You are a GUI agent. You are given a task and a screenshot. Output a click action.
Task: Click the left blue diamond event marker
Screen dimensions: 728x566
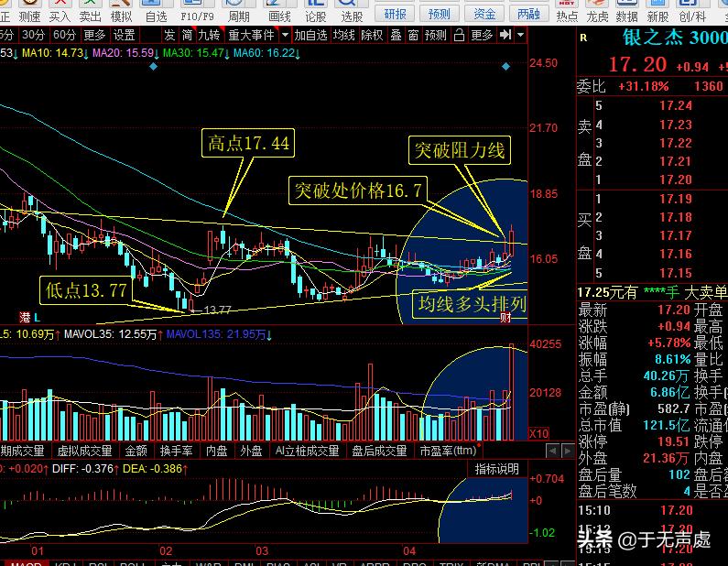pyautogui.click(x=153, y=66)
